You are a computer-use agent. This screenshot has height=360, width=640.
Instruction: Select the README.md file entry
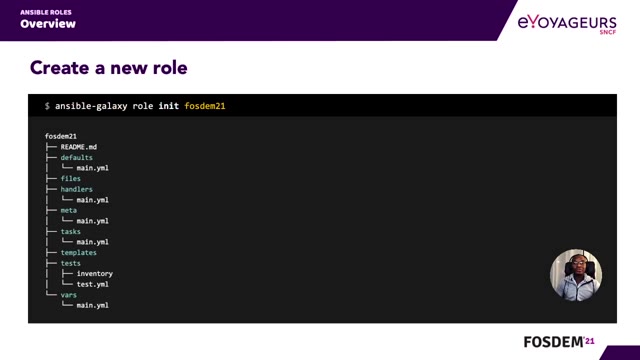(79, 147)
